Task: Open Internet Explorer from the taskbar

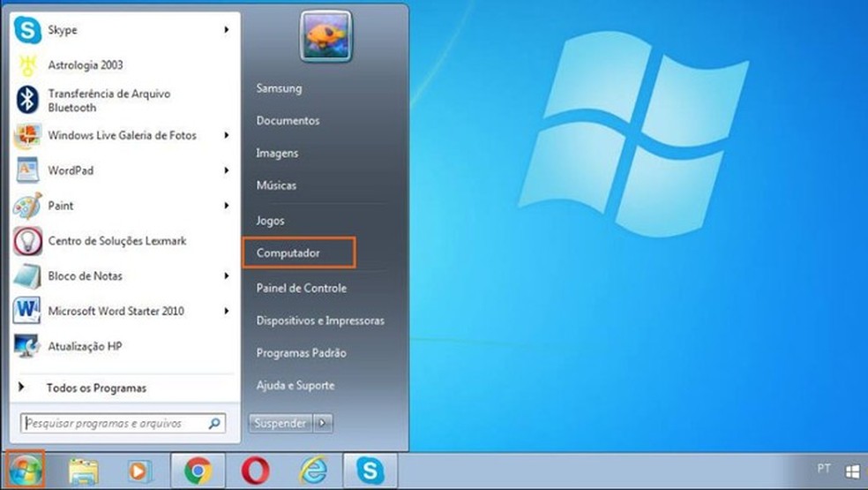Action: [x=313, y=471]
